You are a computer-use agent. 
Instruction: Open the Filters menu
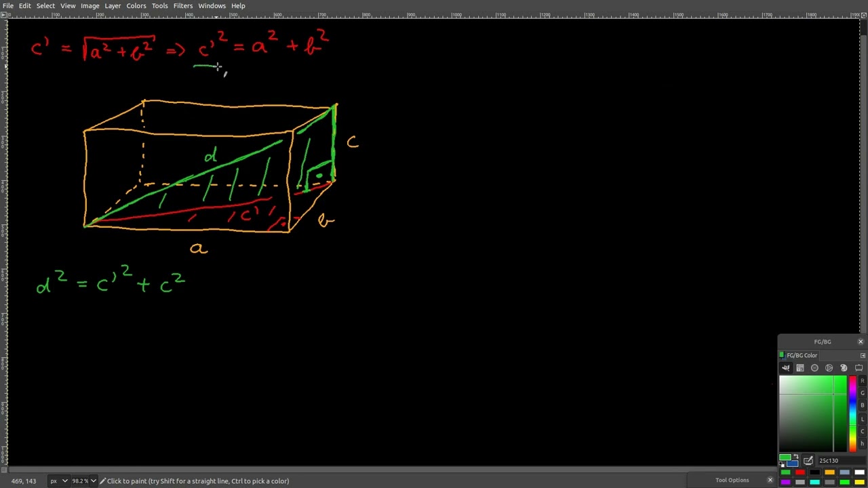(182, 5)
